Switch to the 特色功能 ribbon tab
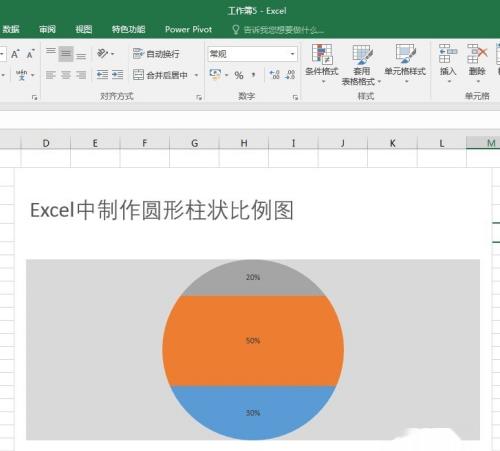Image resolution: width=500 pixels, height=451 pixels. pyautogui.click(x=129, y=29)
